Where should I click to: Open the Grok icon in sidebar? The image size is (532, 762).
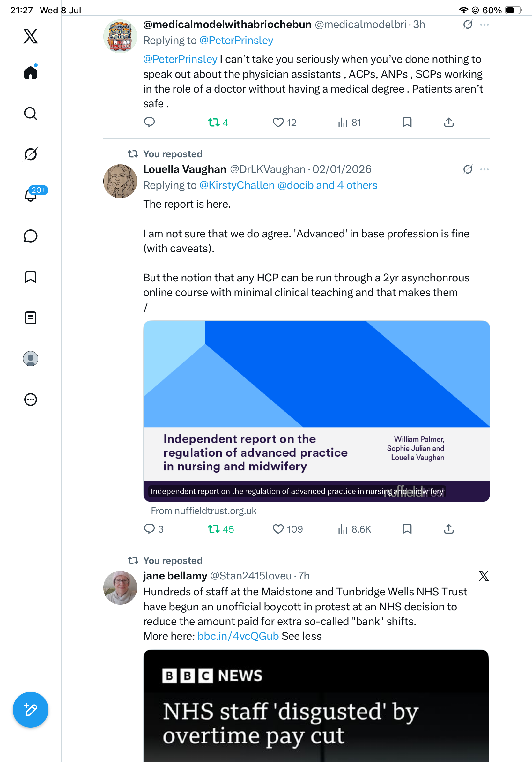tap(31, 154)
